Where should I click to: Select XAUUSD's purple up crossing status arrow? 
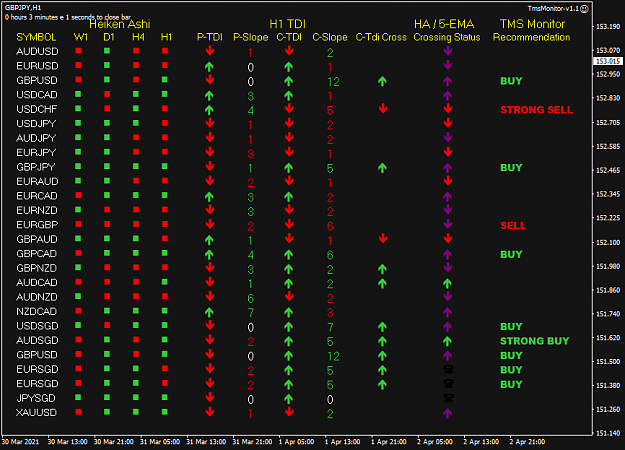(x=447, y=413)
